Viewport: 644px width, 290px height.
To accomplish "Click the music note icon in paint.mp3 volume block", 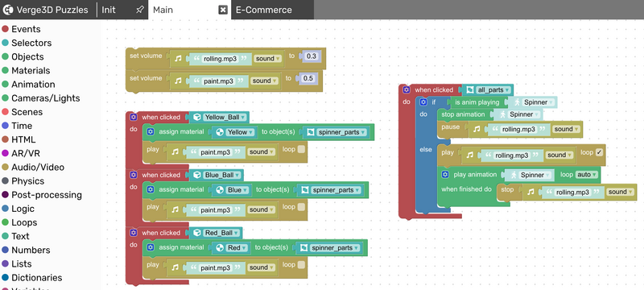I will 178,81.
